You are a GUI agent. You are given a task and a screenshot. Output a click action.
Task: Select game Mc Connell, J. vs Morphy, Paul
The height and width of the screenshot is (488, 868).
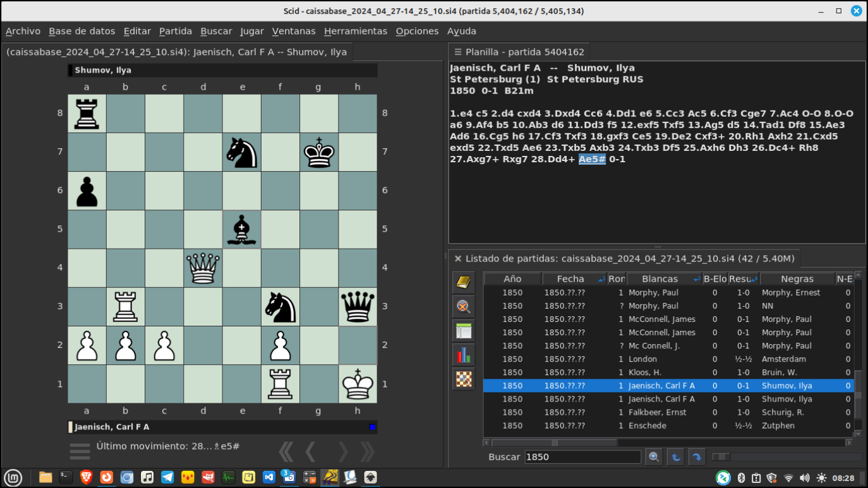coord(668,346)
